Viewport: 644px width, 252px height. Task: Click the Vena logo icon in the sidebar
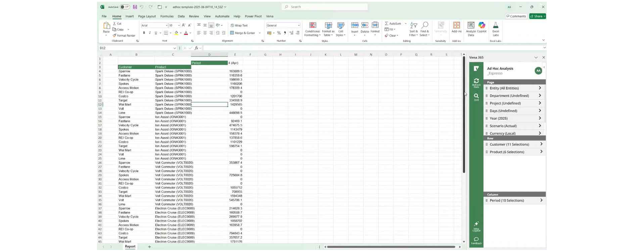click(x=476, y=69)
